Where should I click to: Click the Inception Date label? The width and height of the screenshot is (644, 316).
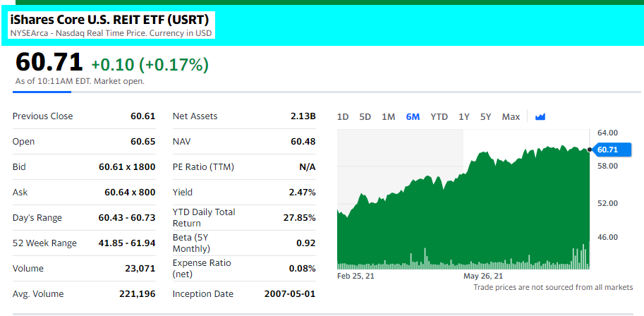click(203, 294)
